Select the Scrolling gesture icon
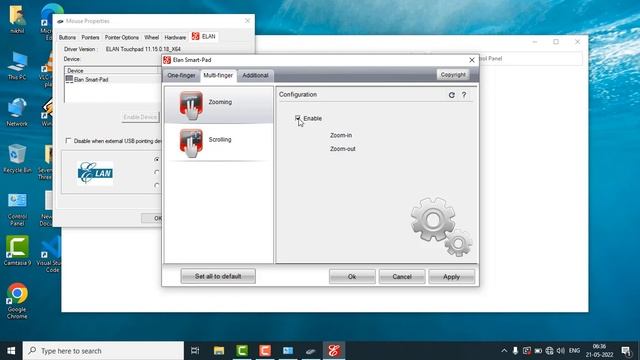Viewport: 640px width, 360px height. click(191, 143)
